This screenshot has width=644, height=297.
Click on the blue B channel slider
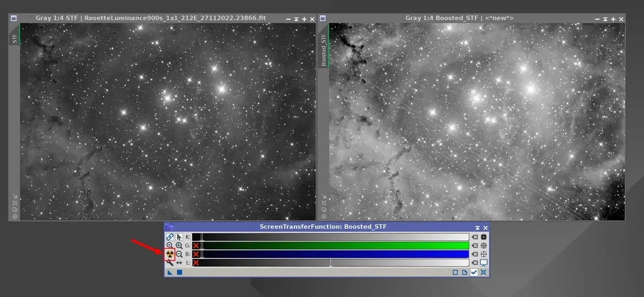(331, 254)
